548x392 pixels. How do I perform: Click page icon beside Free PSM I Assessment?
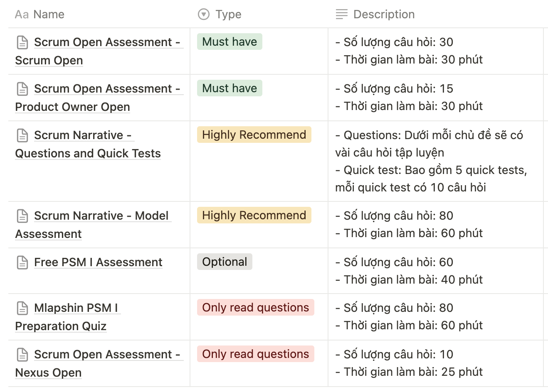pos(22,262)
